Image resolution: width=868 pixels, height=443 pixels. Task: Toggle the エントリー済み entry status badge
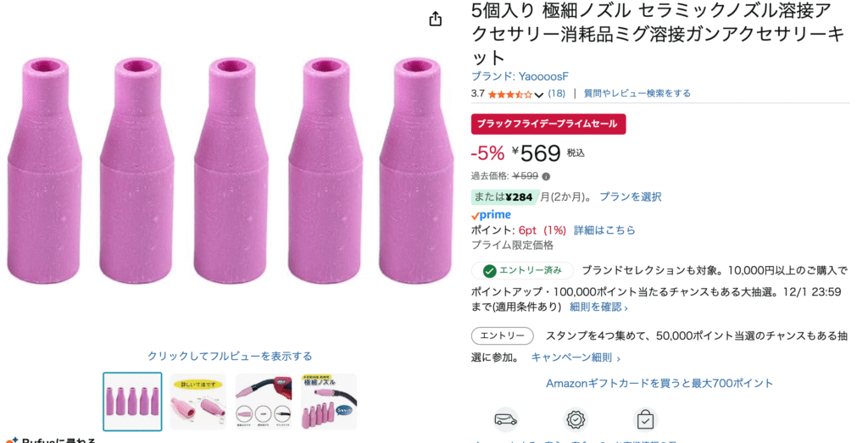tap(522, 271)
